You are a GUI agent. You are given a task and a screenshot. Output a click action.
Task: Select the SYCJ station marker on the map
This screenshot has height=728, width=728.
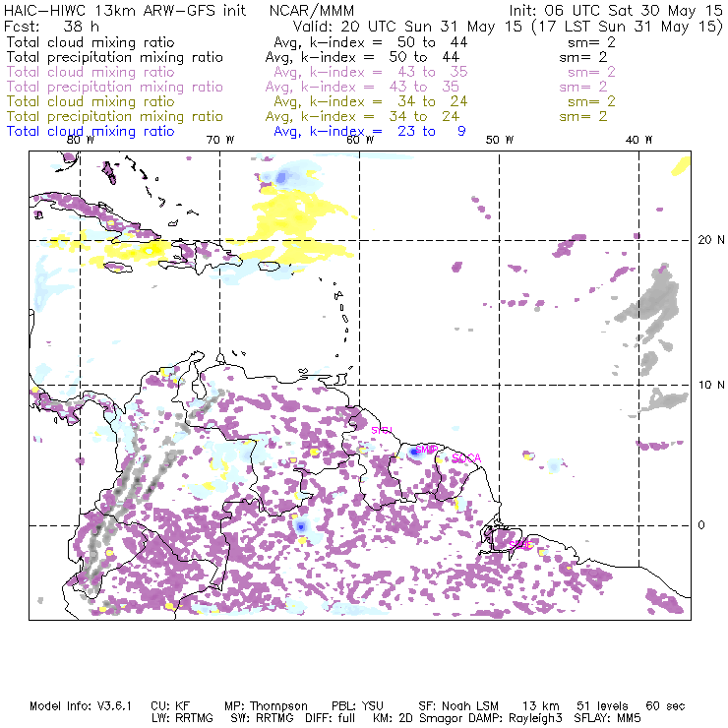(x=382, y=430)
